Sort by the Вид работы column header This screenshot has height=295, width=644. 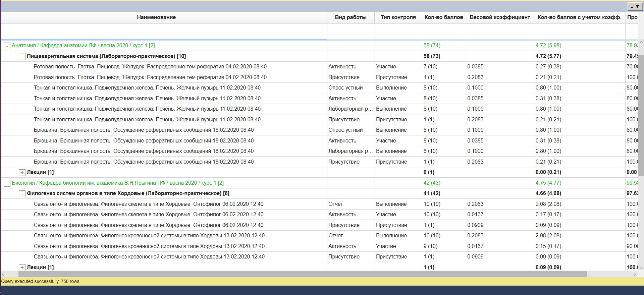(x=351, y=17)
